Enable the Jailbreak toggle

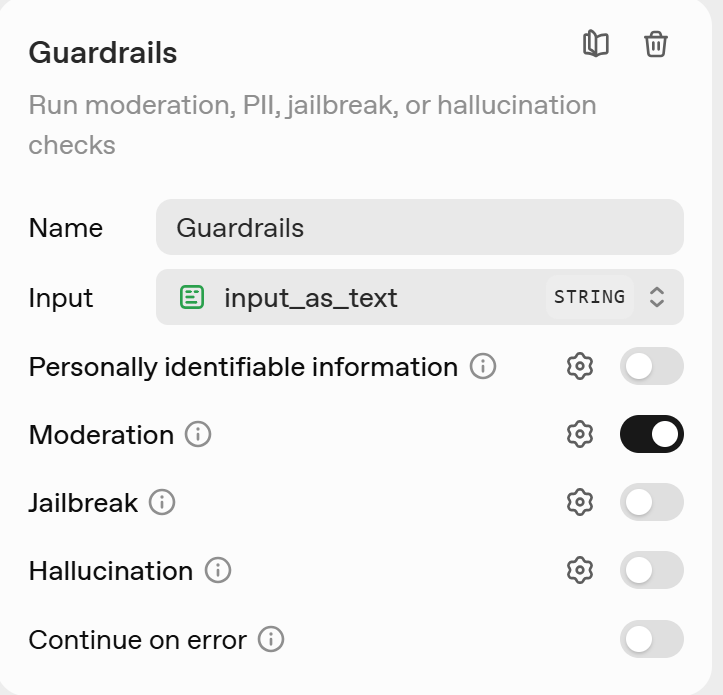click(652, 502)
